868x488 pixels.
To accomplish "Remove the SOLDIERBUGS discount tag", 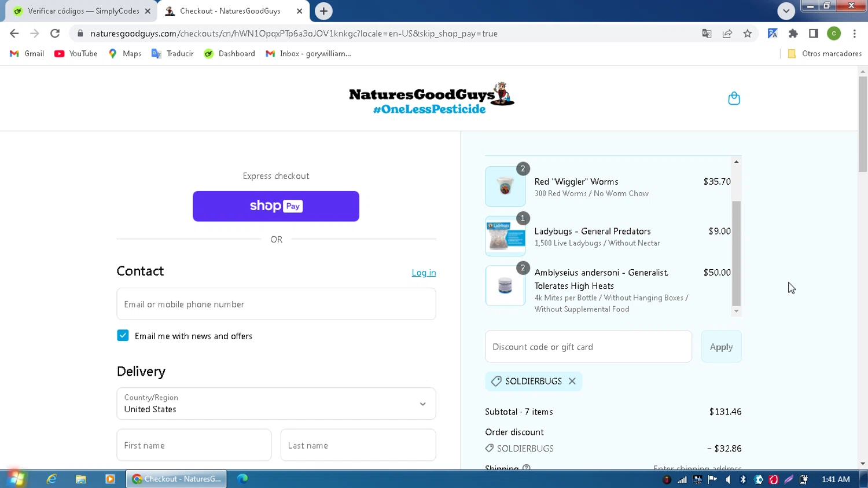I will [x=572, y=381].
